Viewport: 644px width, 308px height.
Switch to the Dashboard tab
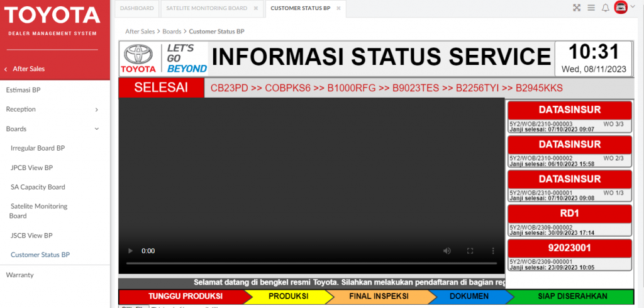(x=136, y=8)
